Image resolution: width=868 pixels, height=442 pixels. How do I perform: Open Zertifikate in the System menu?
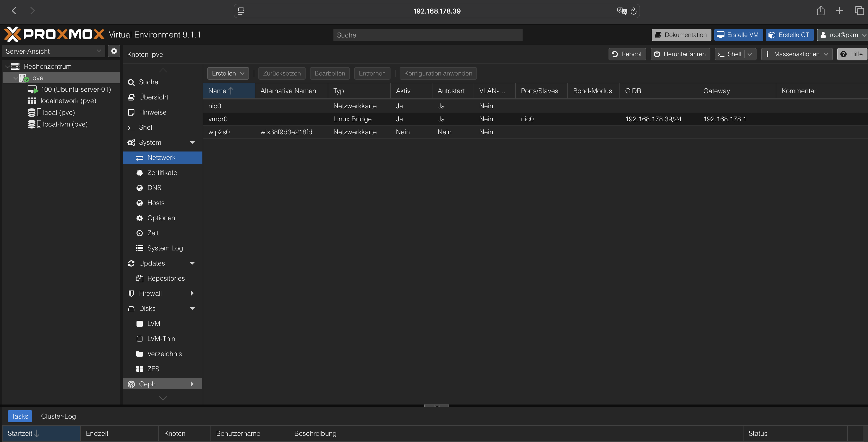click(x=162, y=173)
